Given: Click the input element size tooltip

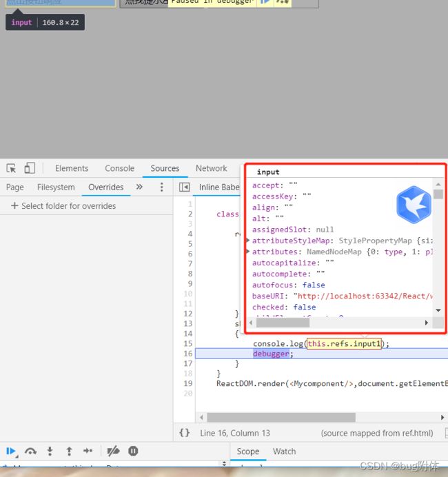Looking at the screenshot, I should [x=45, y=22].
